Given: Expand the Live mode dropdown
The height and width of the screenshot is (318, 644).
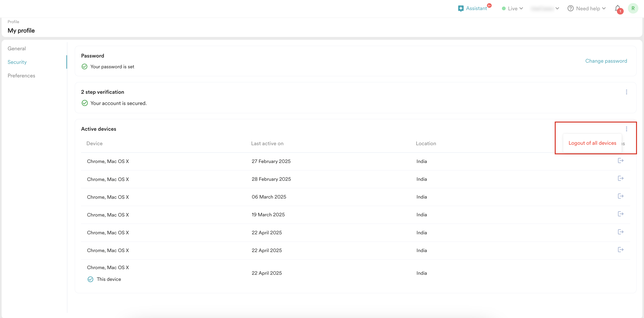Looking at the screenshot, I should tap(512, 8).
